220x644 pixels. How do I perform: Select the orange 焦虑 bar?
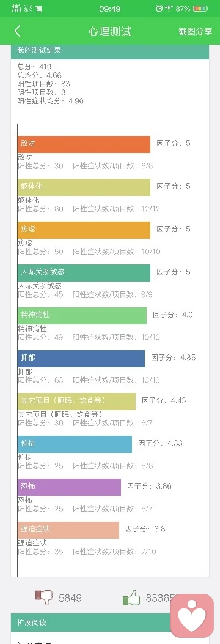click(84, 230)
